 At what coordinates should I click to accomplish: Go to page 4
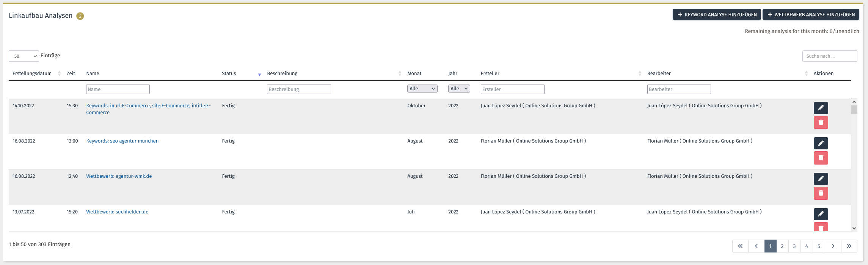click(x=807, y=246)
